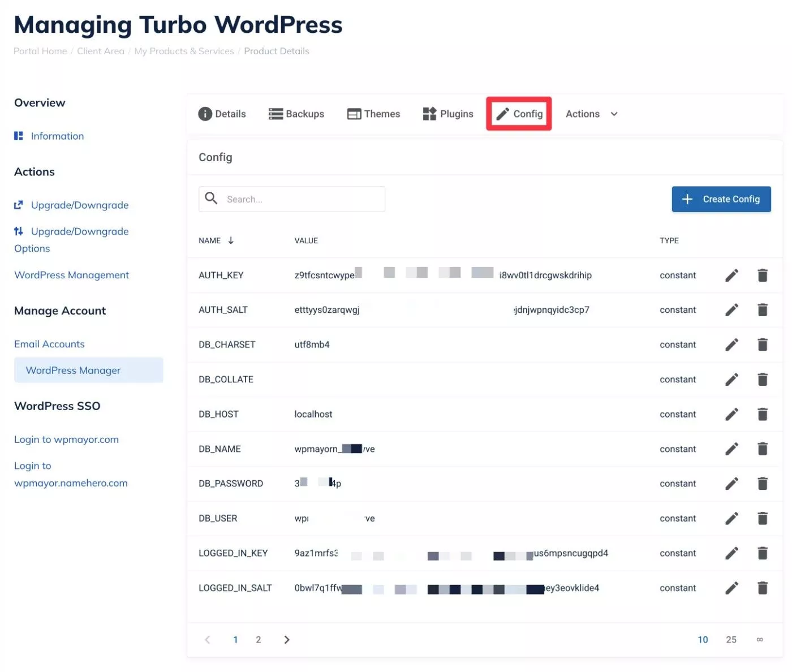Open the Details tab

point(222,114)
